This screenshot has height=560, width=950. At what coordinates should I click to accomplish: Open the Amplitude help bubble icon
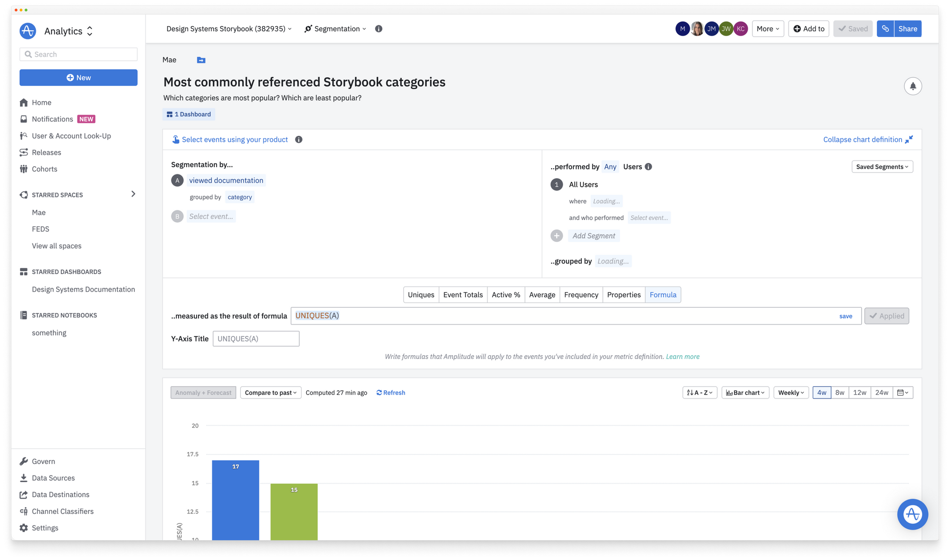point(912,514)
